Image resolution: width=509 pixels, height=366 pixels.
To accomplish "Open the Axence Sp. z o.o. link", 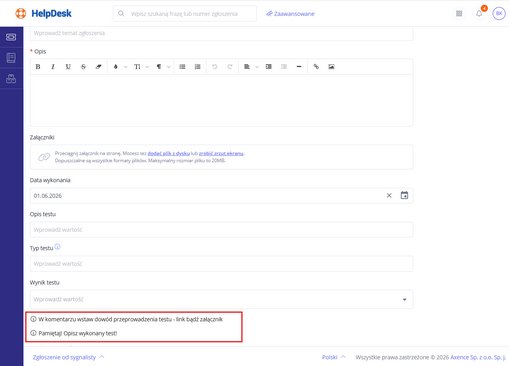I will 478,357.
